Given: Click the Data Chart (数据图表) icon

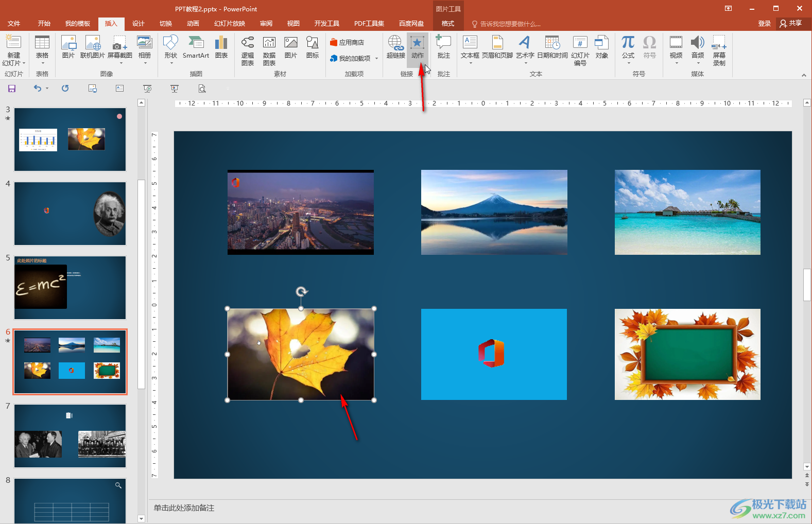Looking at the screenshot, I should pyautogui.click(x=269, y=50).
